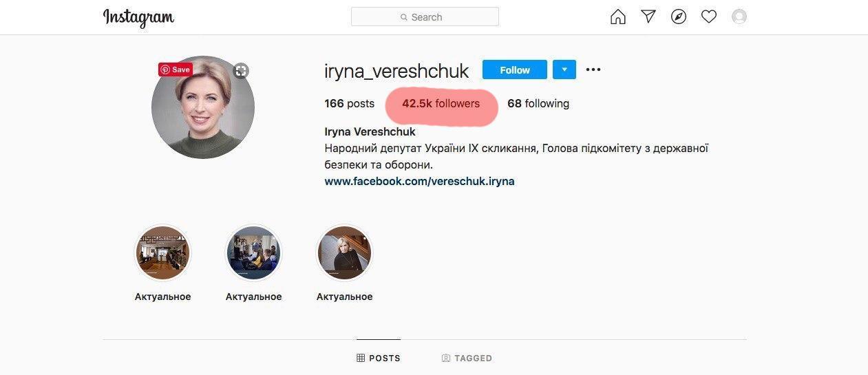868x375 pixels.
Task: Expand suggested accounts dropdown arrow
Action: pos(564,69)
